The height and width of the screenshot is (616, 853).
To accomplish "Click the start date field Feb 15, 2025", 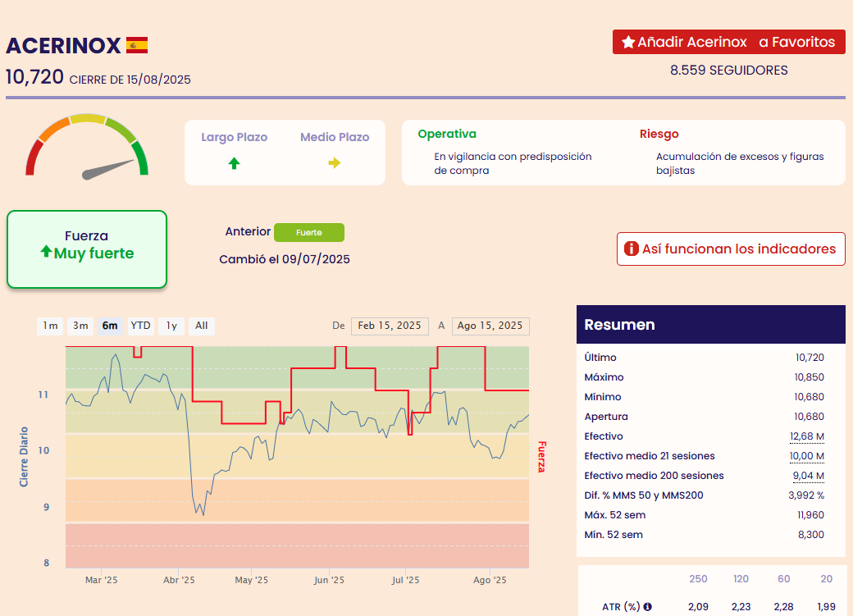I will (x=390, y=326).
